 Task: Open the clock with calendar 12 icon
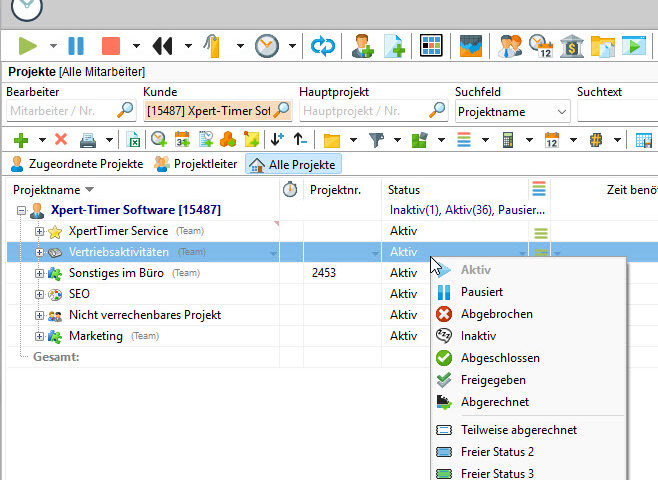(x=540, y=45)
